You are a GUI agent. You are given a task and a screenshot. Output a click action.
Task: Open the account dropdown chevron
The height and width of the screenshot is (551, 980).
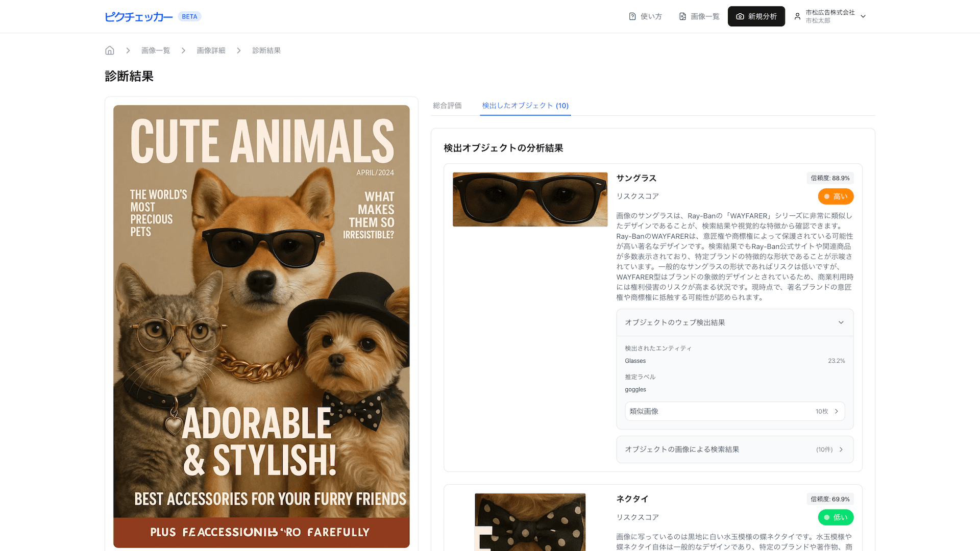click(863, 17)
